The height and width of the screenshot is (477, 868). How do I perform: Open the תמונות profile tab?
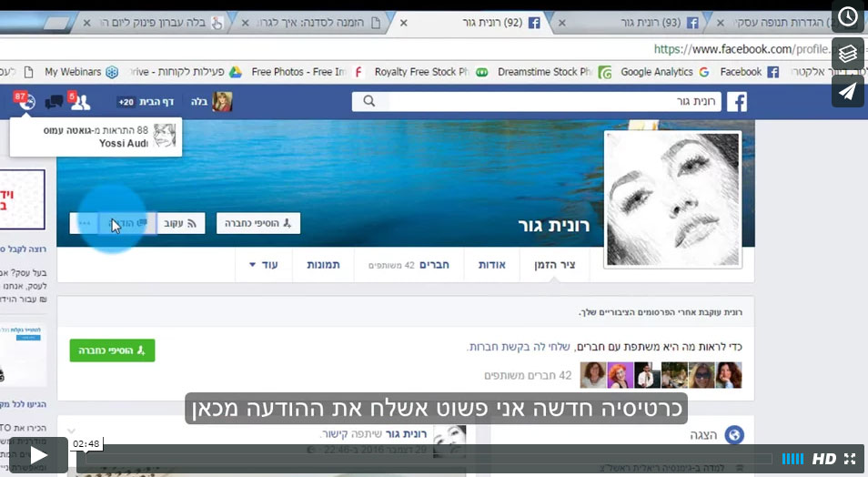(323, 265)
